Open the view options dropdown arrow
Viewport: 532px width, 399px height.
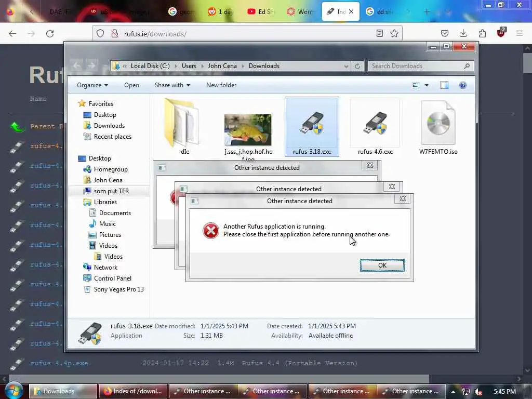[x=427, y=85]
